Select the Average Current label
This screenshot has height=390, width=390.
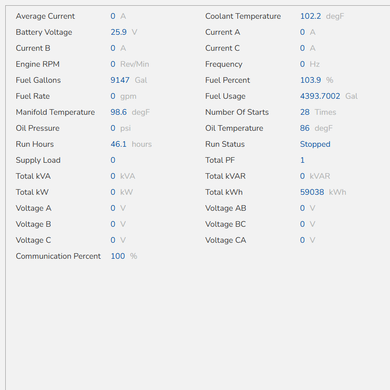pyautogui.click(x=45, y=16)
